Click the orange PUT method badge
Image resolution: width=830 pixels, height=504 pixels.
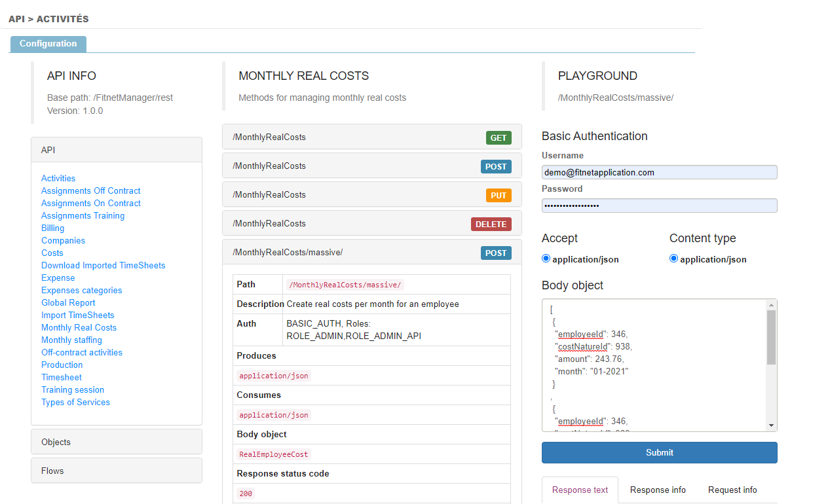pyautogui.click(x=499, y=196)
